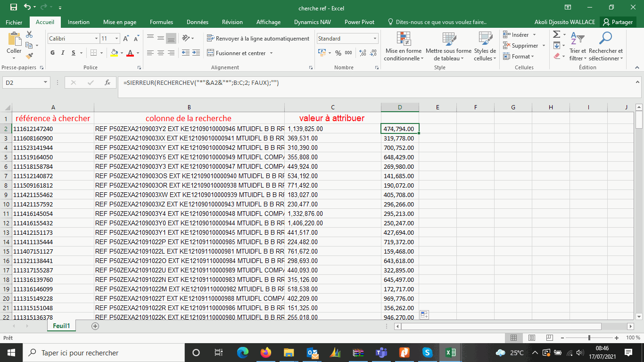Click the percent style icon
The image size is (644, 362).
point(338,53)
